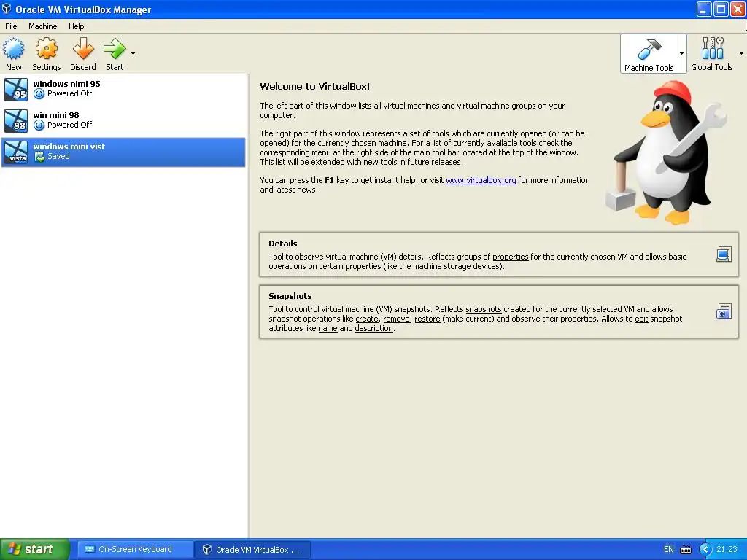Switch to On-Screen Keyboard in taskbar

[134, 549]
